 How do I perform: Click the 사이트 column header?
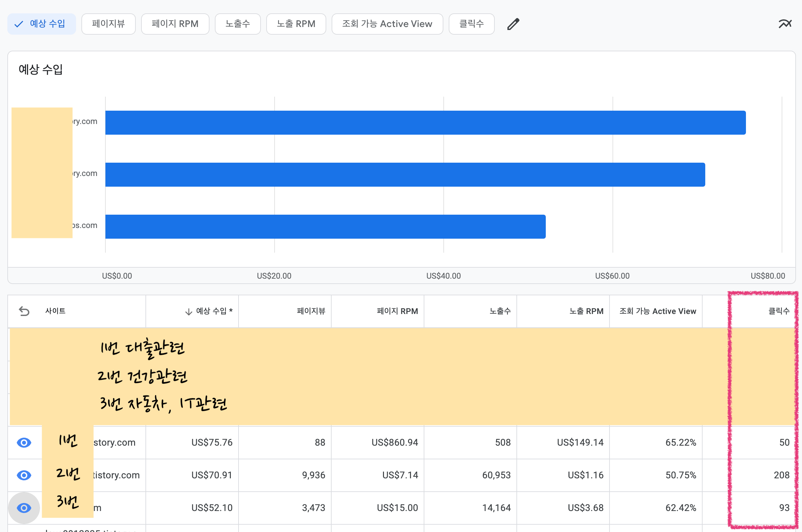coord(55,311)
